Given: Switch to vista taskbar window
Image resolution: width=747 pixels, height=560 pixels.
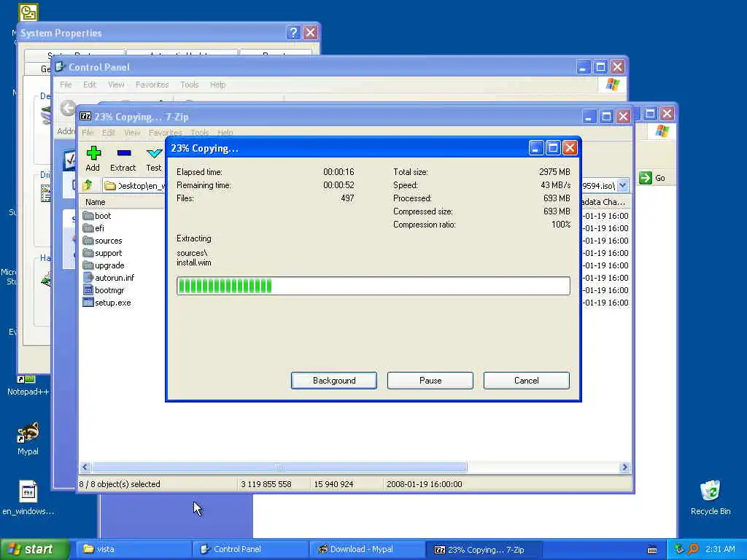Looking at the screenshot, I should (133, 549).
